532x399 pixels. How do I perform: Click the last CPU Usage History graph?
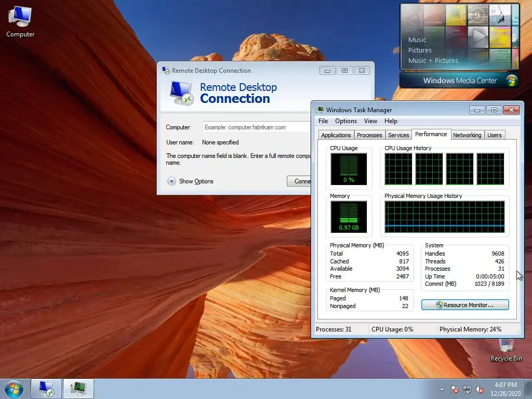pos(490,169)
